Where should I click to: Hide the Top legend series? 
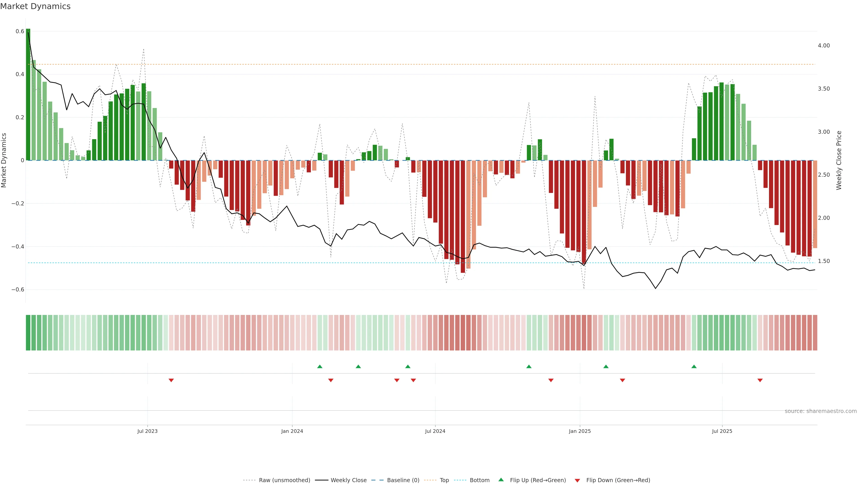coord(444,480)
